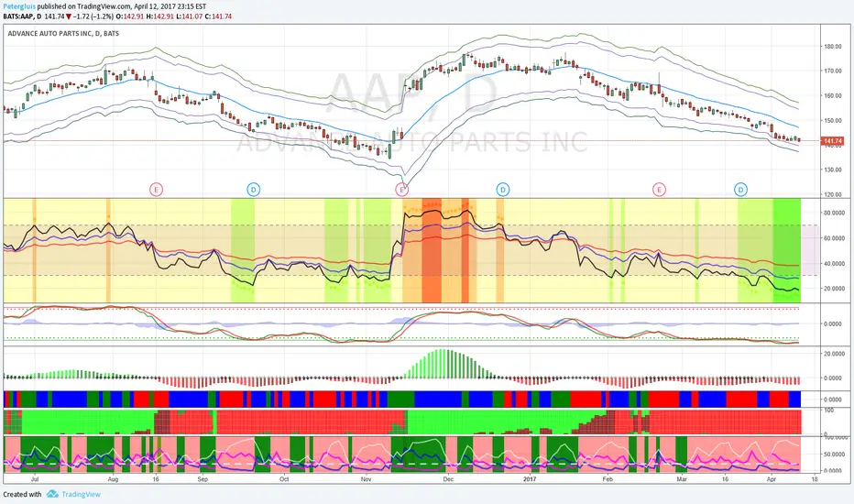The height and width of the screenshot is (504, 854).
Task: Click the 130.00 price axis label
Action: 833,170
